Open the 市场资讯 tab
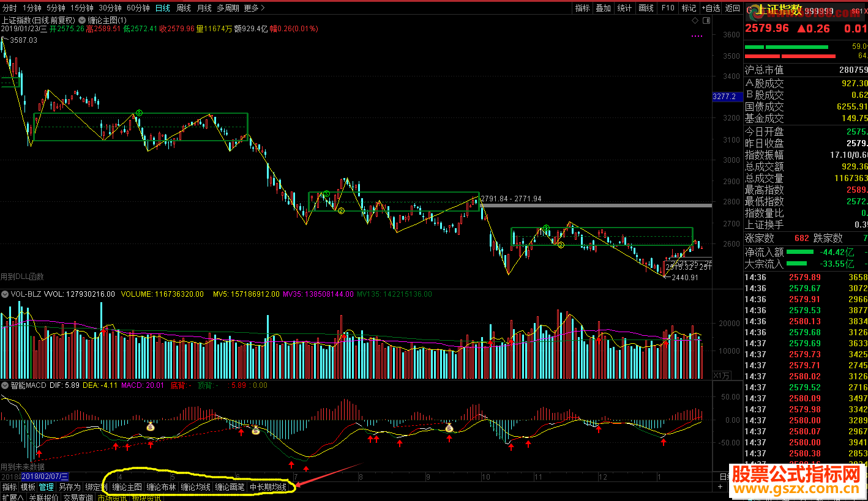 tap(112, 497)
